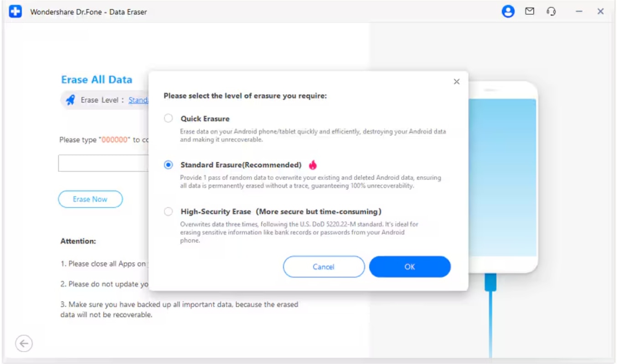Select the Quick Erasure radio button

click(169, 118)
